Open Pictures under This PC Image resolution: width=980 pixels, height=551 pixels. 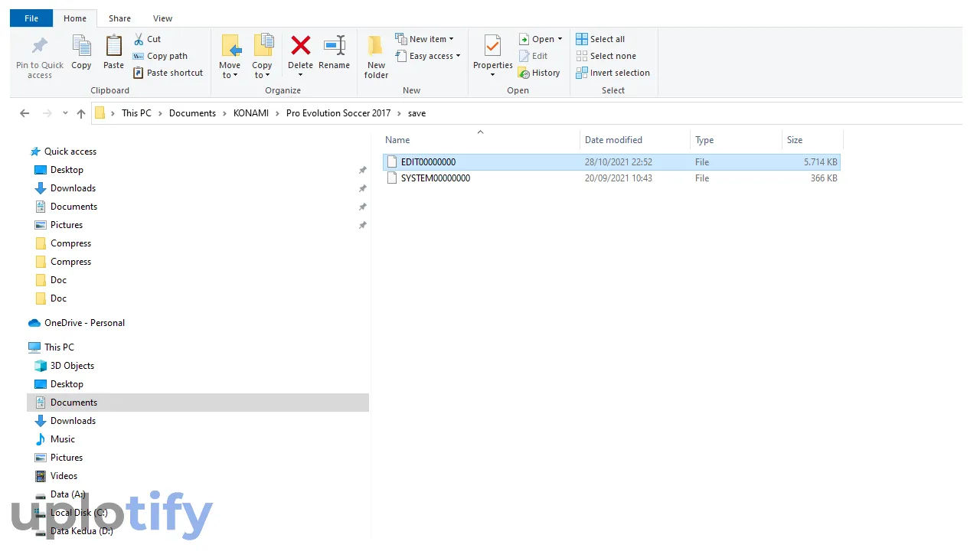click(x=59, y=458)
